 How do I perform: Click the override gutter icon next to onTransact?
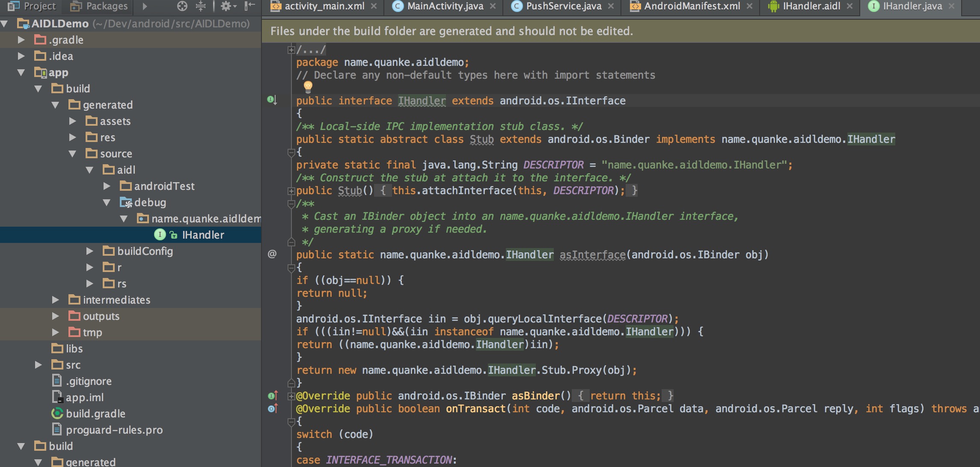click(x=273, y=408)
